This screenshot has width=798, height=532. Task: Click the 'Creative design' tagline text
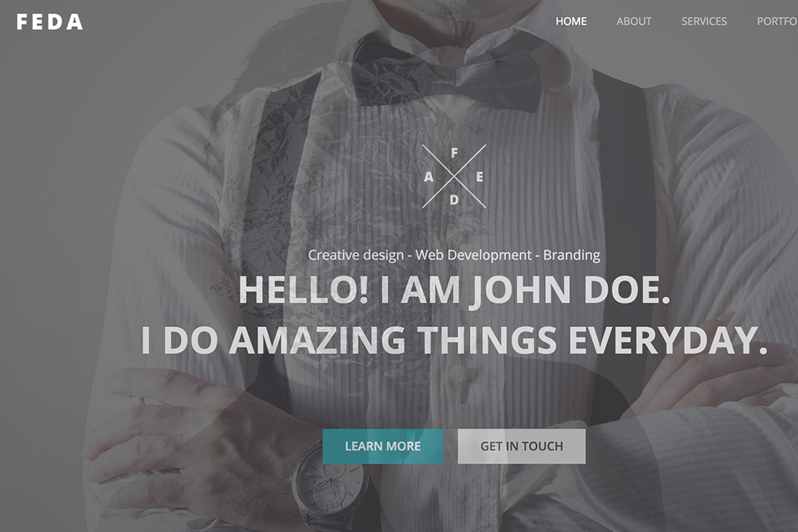tap(356, 255)
